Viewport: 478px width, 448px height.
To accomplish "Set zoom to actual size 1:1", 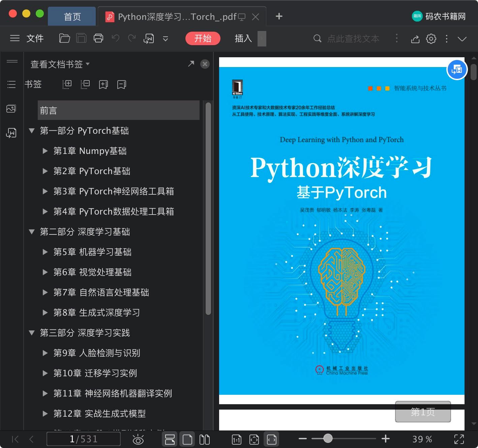I will pos(237,439).
